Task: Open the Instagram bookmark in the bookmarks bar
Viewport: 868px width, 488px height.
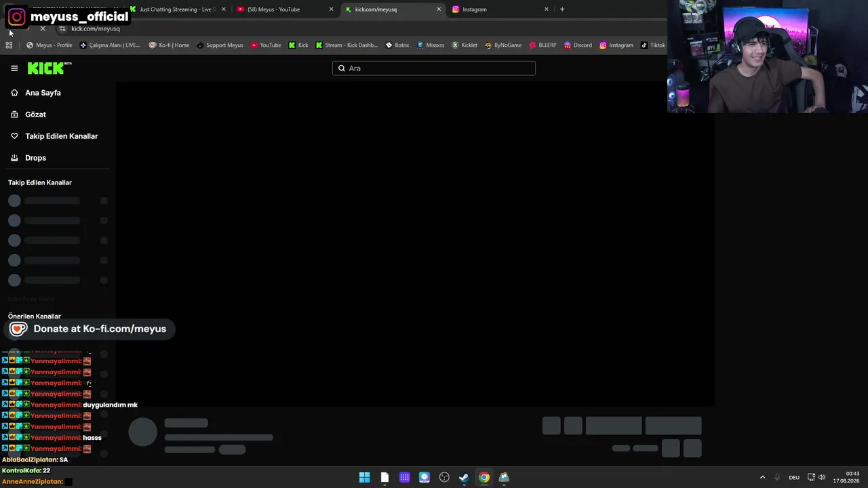Action: [x=616, y=45]
